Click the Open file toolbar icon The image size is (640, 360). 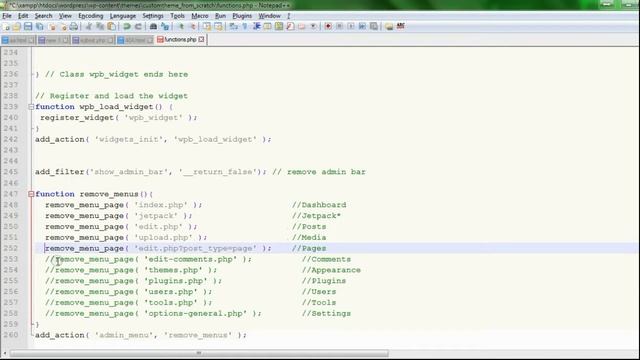coord(17,27)
